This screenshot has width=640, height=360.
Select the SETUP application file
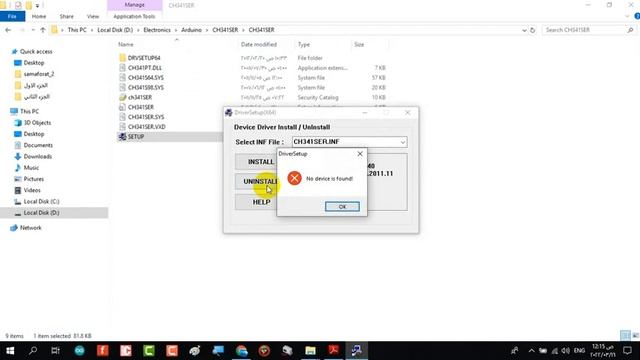[x=136, y=137]
